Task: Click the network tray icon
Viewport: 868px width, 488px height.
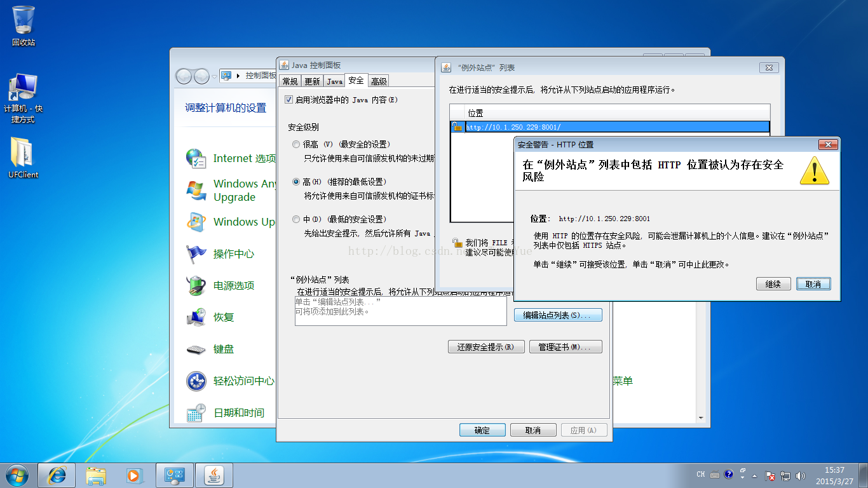Action: coord(785,475)
